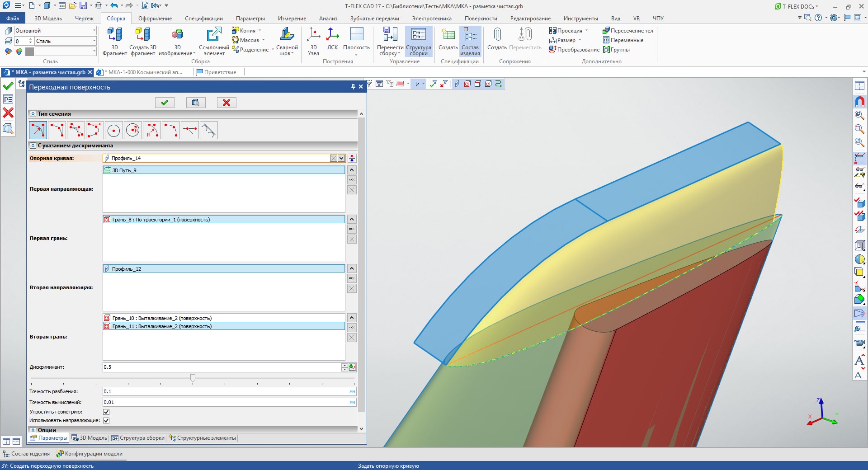Viewport: 868px width, 470px height.
Task: Confirm with green check in dialog header
Action: [165, 103]
